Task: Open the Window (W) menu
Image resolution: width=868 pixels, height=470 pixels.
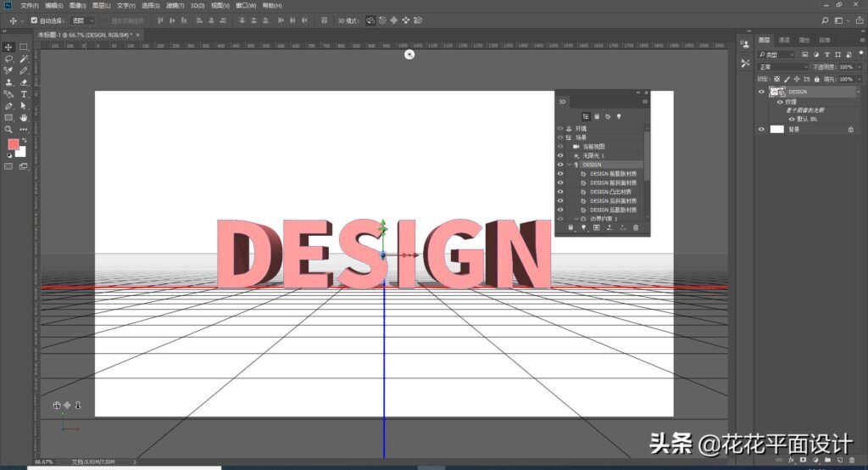Action: click(x=246, y=6)
